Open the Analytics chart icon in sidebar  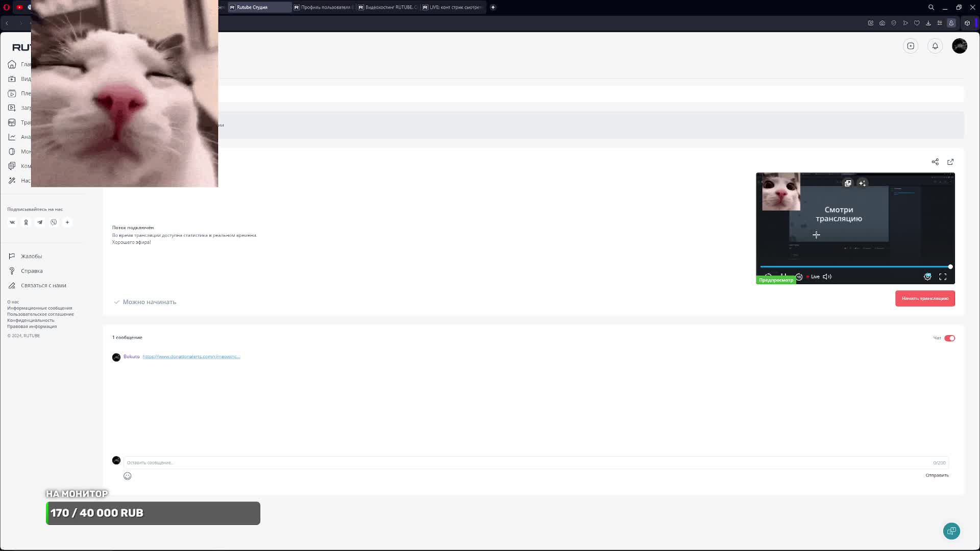[12, 137]
